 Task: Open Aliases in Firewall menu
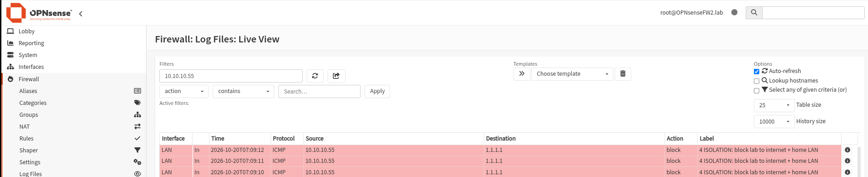(28, 91)
